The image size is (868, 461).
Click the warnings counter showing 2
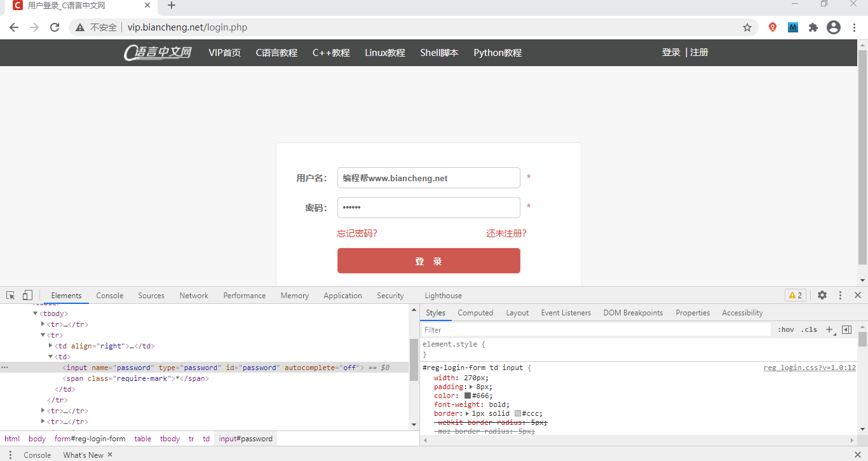pyautogui.click(x=796, y=295)
